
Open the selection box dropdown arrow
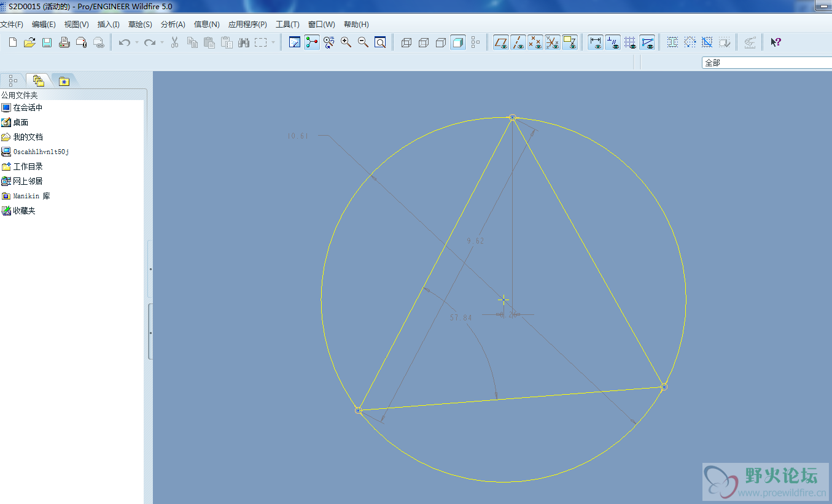(273, 42)
